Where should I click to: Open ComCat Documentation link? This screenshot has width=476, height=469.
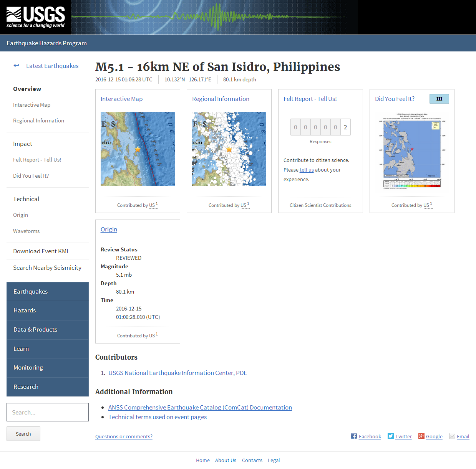(200, 407)
